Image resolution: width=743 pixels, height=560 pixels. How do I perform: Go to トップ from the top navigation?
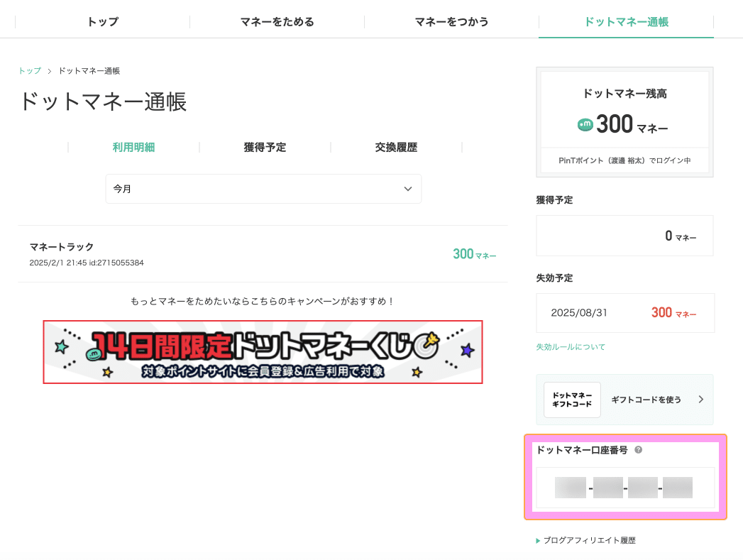101,21
